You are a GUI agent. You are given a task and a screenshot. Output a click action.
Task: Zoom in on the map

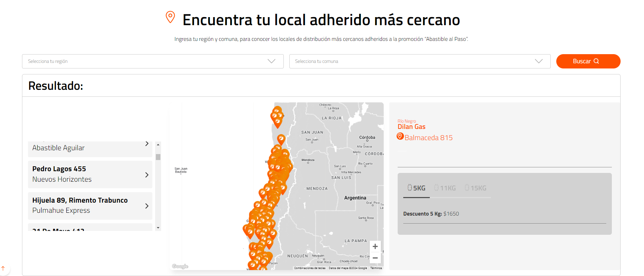click(375, 246)
